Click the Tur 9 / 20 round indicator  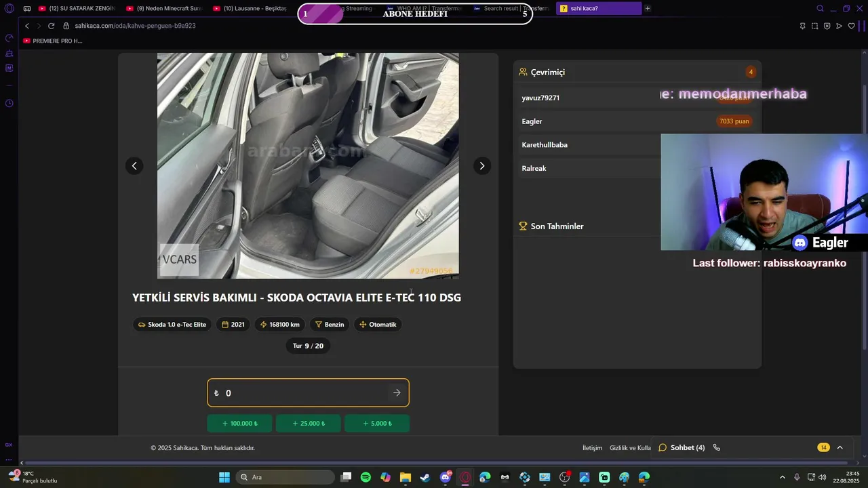308,346
